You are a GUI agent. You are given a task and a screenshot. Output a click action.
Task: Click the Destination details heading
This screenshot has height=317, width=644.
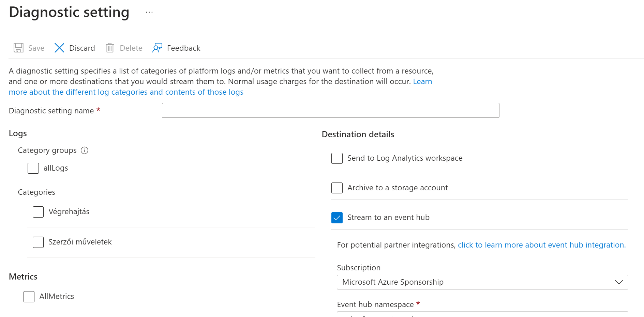click(x=358, y=134)
